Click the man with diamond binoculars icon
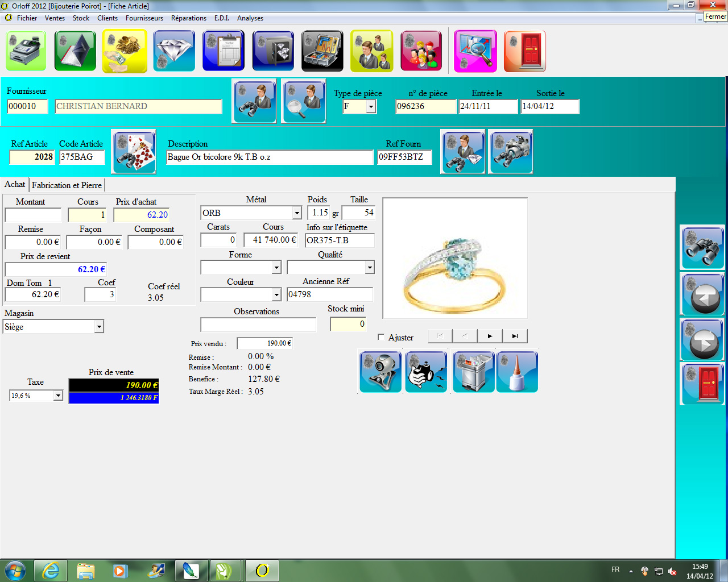This screenshot has height=582, width=728. (463, 152)
